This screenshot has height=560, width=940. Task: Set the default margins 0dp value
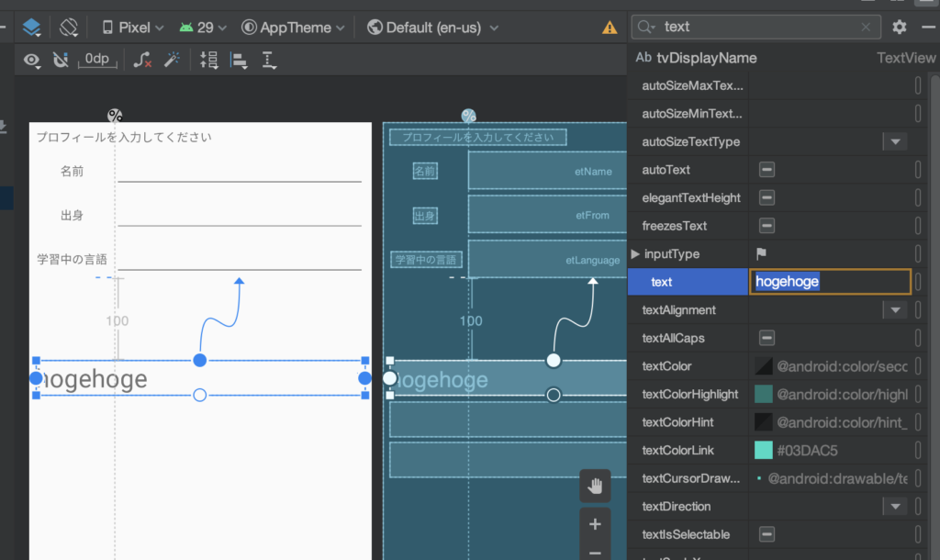click(97, 60)
